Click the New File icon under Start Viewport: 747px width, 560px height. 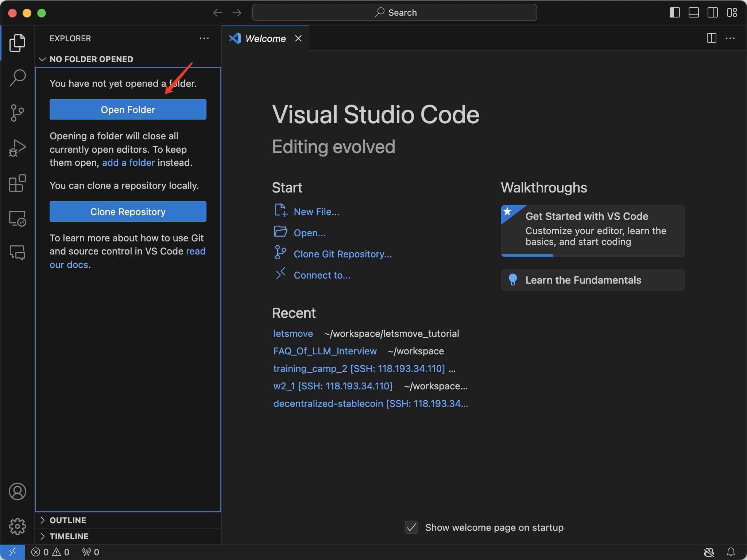281,210
